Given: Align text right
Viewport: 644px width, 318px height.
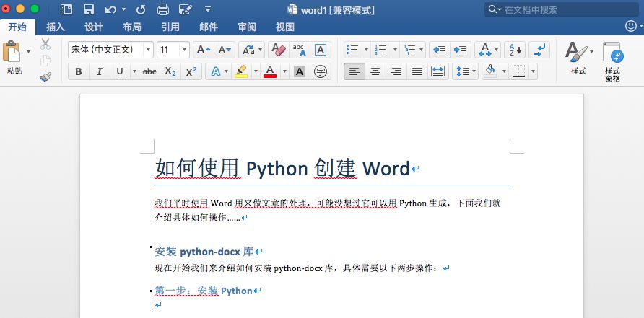Looking at the screenshot, I should pos(396,72).
